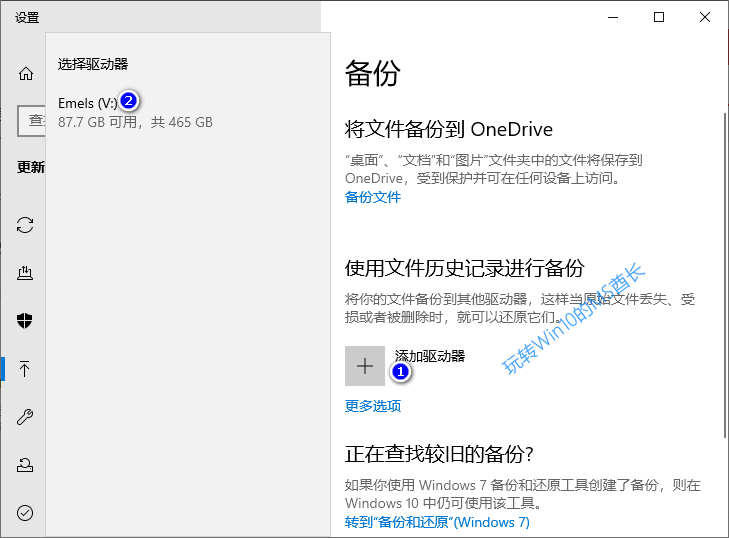
Task: Click the 87.7 GB 可用 drive details
Action: (x=135, y=122)
